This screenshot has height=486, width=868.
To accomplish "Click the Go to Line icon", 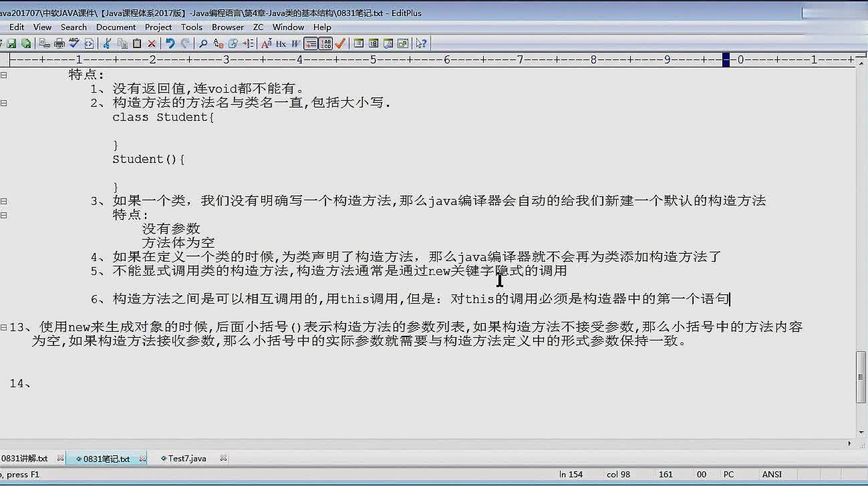I will point(248,43).
